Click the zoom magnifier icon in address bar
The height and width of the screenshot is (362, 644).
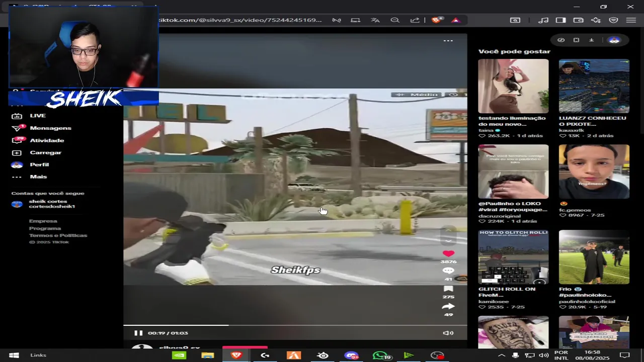[x=395, y=20]
